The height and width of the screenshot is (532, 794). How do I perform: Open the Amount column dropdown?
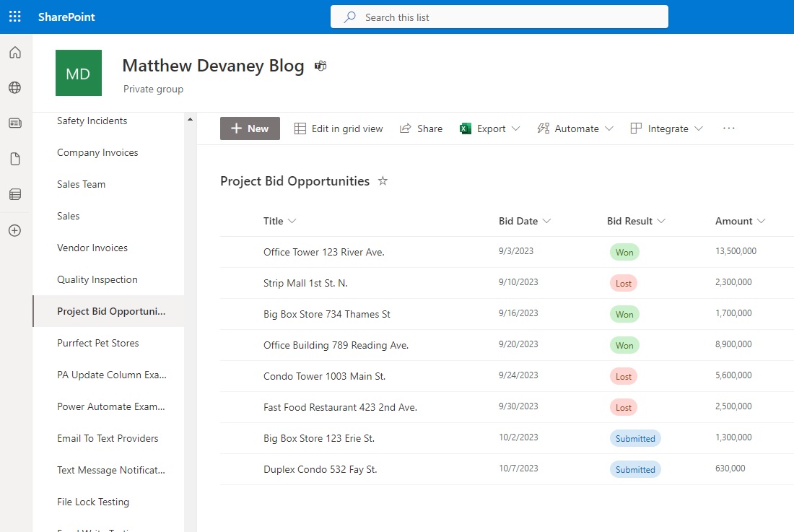pyautogui.click(x=760, y=221)
